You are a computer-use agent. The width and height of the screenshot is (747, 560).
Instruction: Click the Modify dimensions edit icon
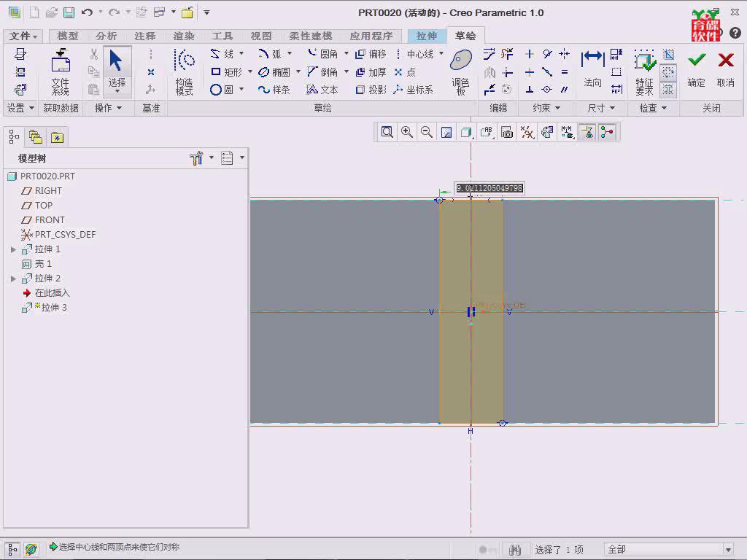click(x=489, y=54)
